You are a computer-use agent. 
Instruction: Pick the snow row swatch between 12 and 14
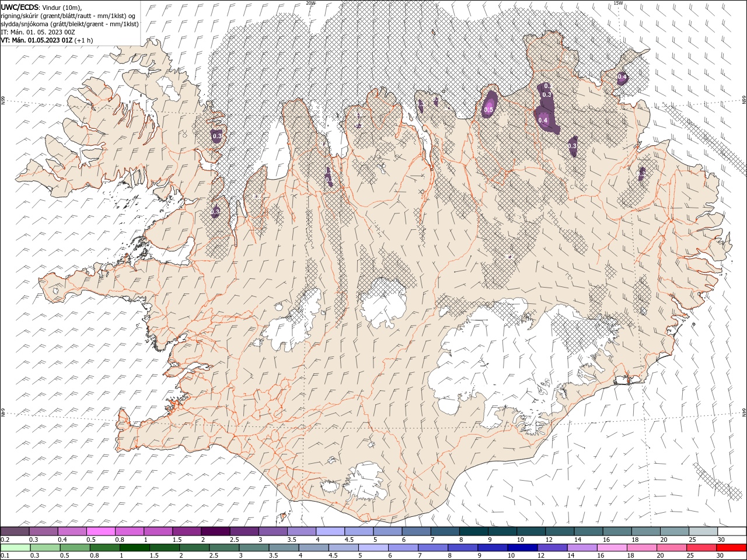559,531
